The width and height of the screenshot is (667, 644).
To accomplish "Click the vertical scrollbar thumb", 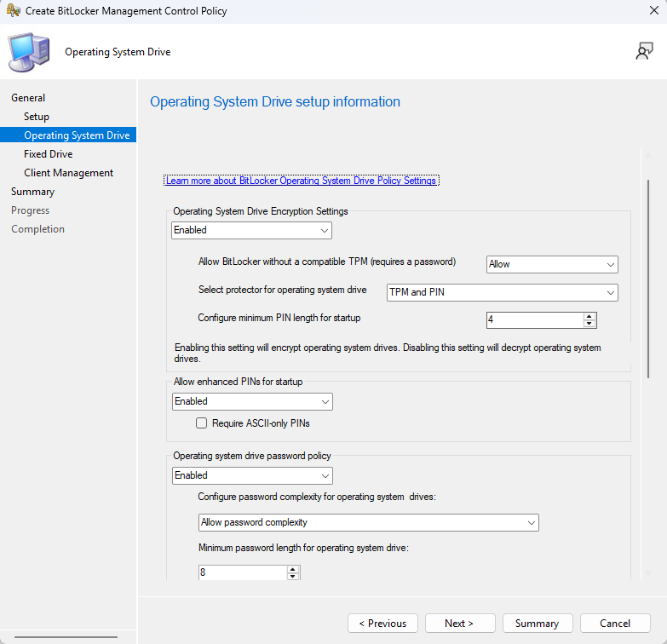I will (x=648, y=279).
